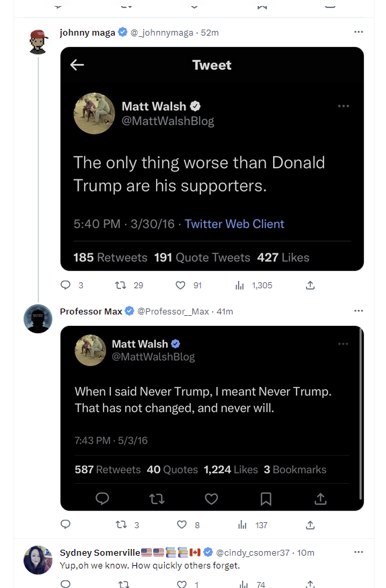Open johnny maga's profile avatar
The image size is (386, 588).
tap(38, 42)
